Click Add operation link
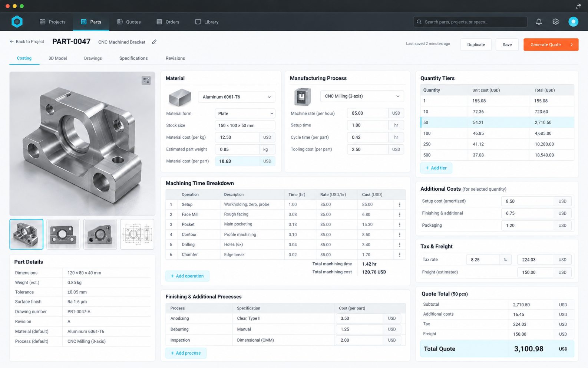 tap(187, 276)
